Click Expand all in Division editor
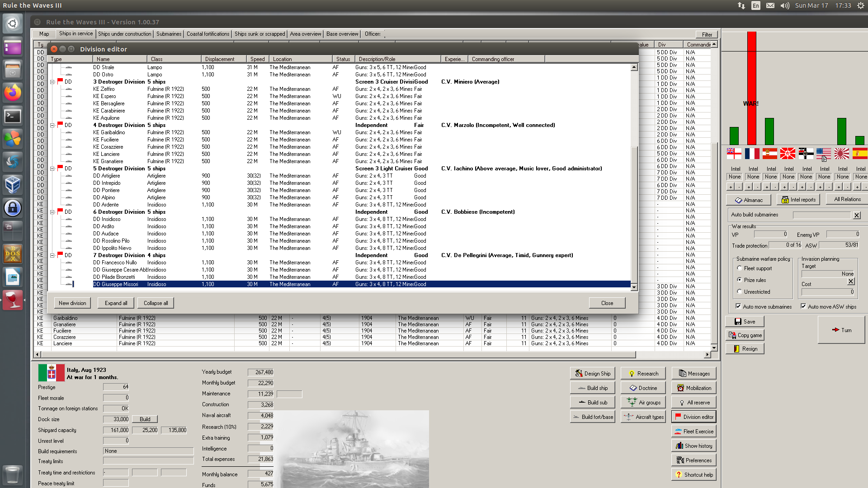Image resolution: width=868 pixels, height=488 pixels. 116,303
